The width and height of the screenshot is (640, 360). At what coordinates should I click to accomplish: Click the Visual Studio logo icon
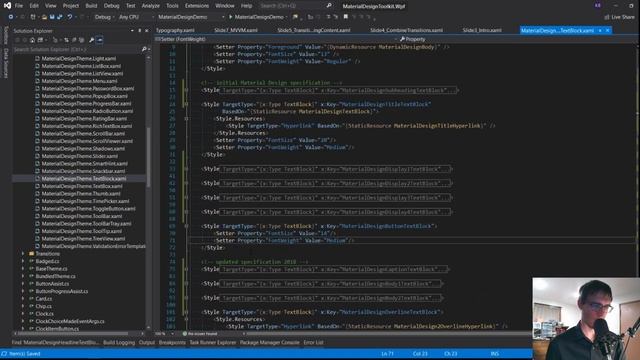pyautogui.click(x=7, y=5)
